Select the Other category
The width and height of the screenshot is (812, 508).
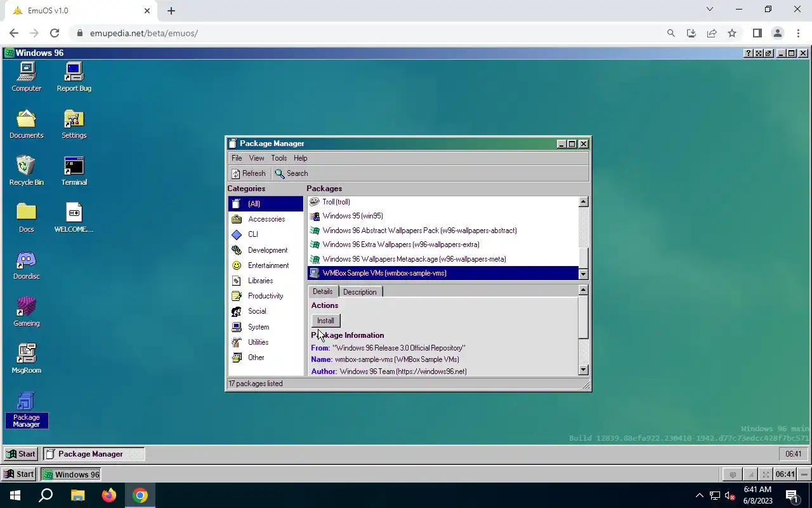265,358
